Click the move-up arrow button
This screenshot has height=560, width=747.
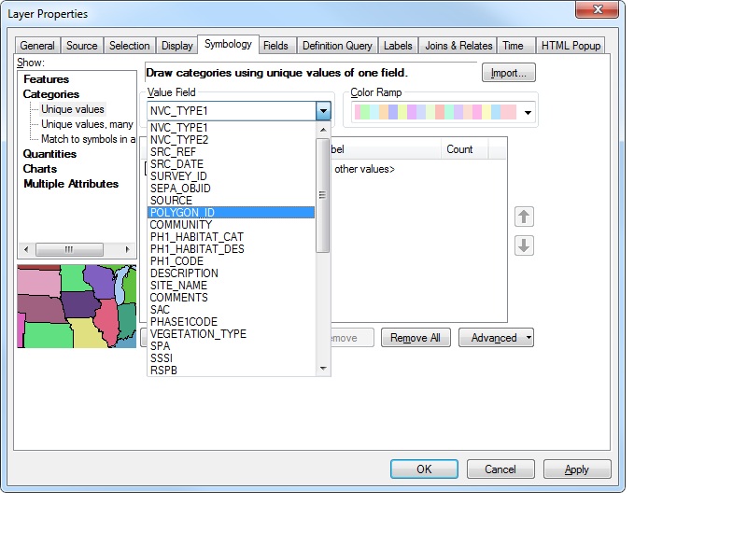tap(524, 216)
